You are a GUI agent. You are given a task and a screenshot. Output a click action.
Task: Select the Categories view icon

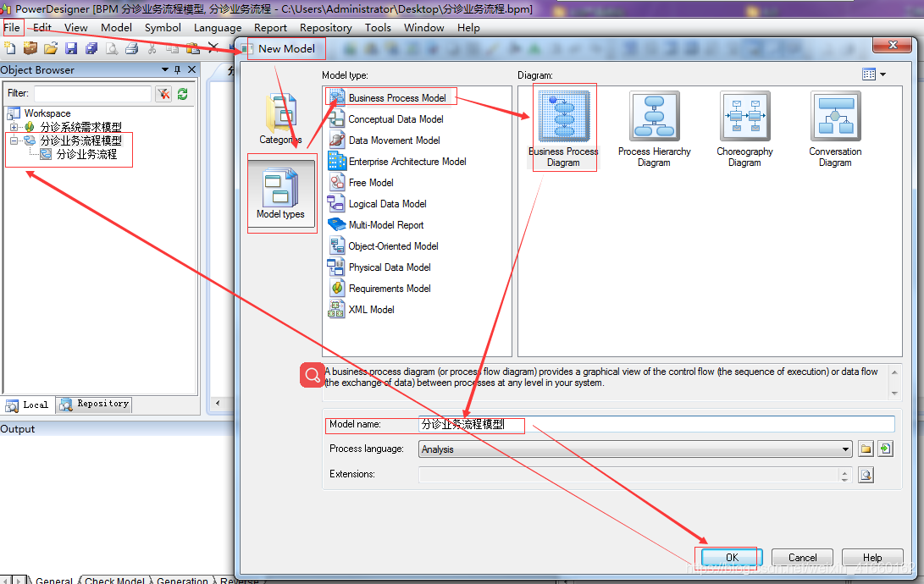point(280,118)
